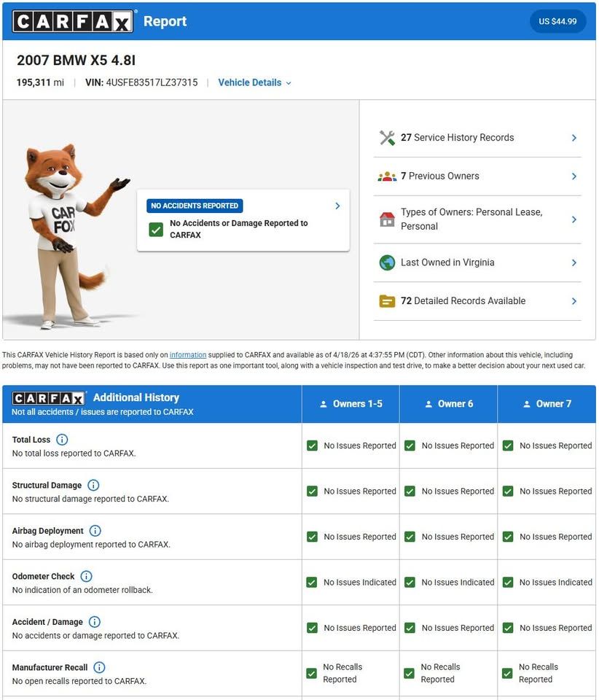
Task: Click 27 Service History Records label
Action: pos(457,138)
